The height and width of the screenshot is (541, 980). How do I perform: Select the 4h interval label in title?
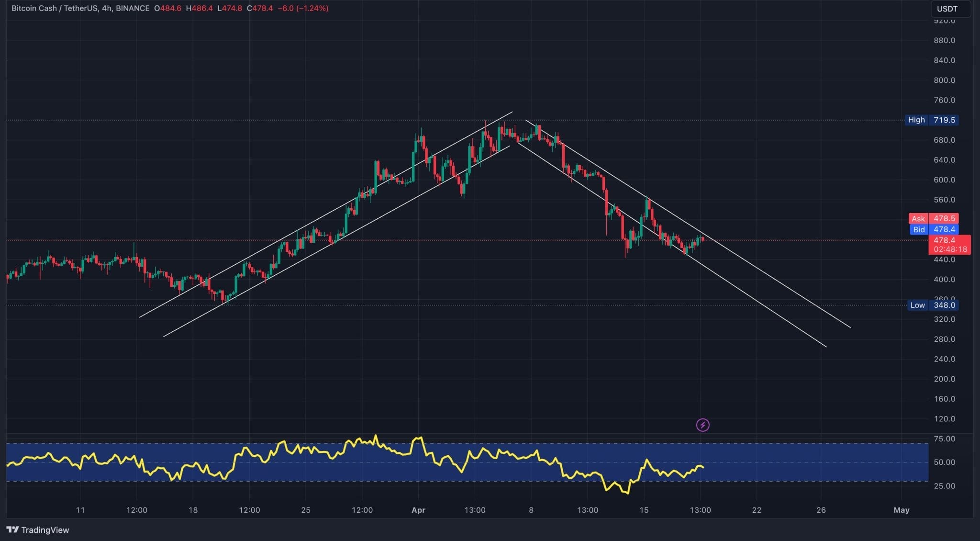coord(106,8)
